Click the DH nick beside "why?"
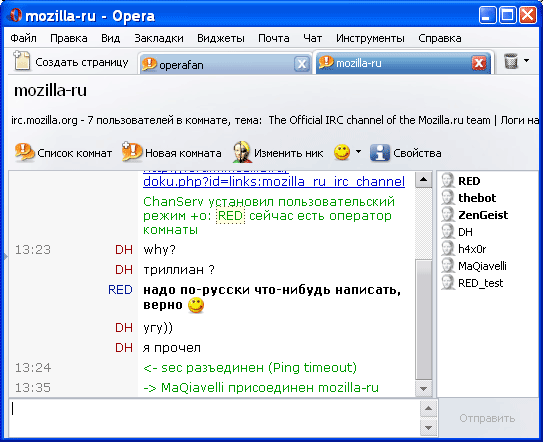This screenshot has width=543, height=442. click(124, 249)
